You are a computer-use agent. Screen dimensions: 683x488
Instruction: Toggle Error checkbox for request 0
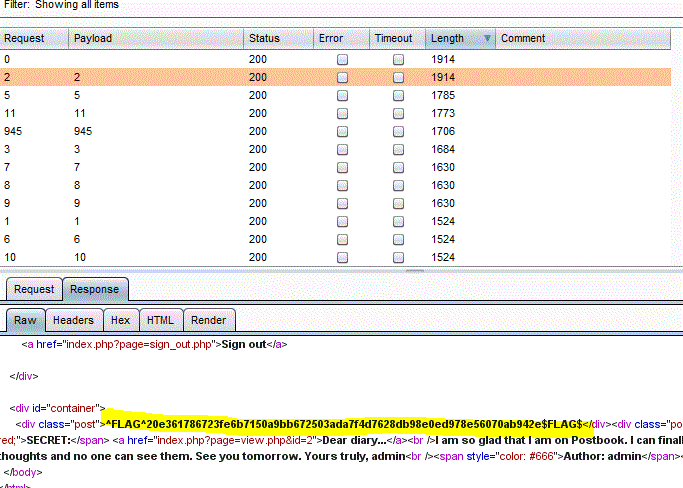pyautogui.click(x=342, y=60)
